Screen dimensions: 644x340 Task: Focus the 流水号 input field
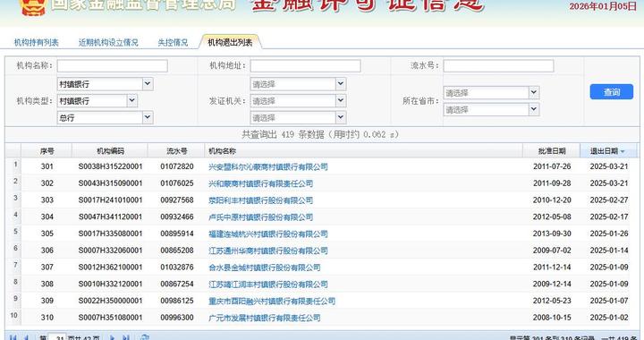coord(498,65)
